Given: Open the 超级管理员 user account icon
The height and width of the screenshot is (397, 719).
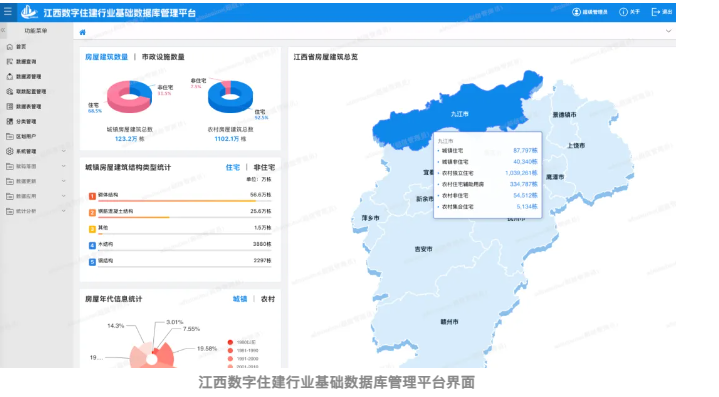Looking at the screenshot, I should coord(576,12).
